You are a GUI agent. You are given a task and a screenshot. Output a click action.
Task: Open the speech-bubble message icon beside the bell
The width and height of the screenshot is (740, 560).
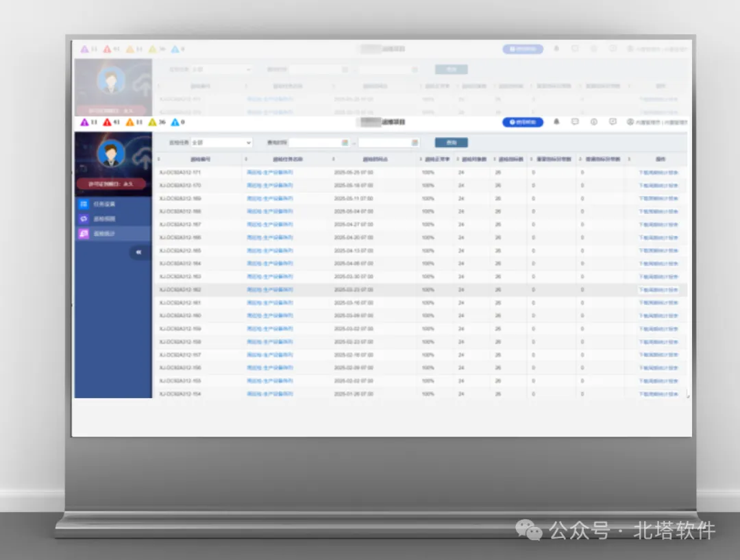575,122
